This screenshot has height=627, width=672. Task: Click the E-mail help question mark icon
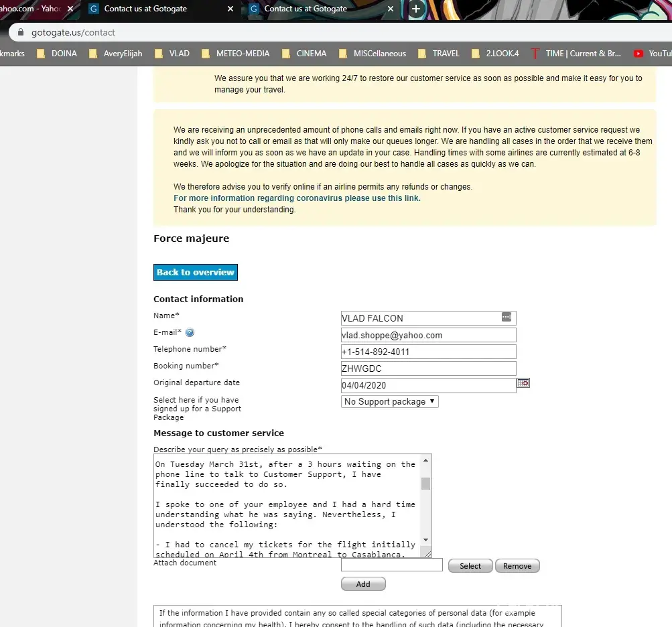coord(190,332)
